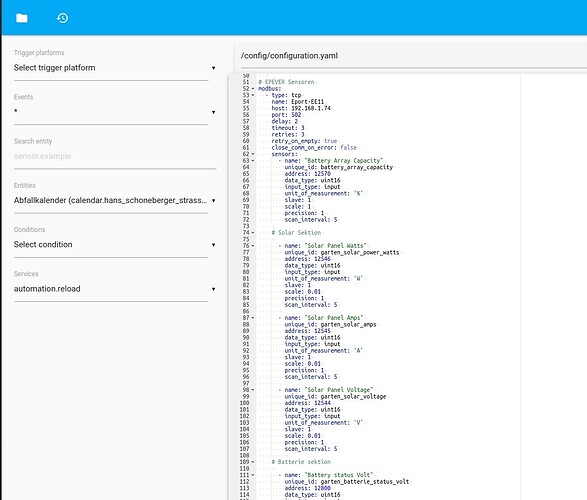Open the file browser folder icon
Screen dimensions: 587x500
click(22, 18)
